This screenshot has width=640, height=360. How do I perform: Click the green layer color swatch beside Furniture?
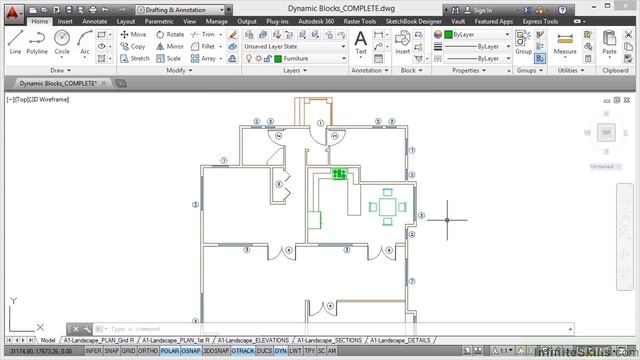point(278,59)
